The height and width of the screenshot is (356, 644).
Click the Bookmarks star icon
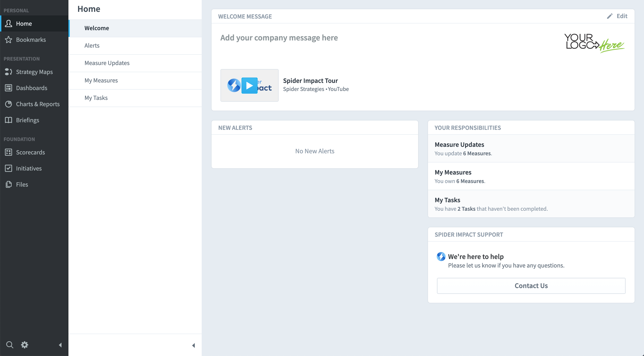(x=8, y=40)
